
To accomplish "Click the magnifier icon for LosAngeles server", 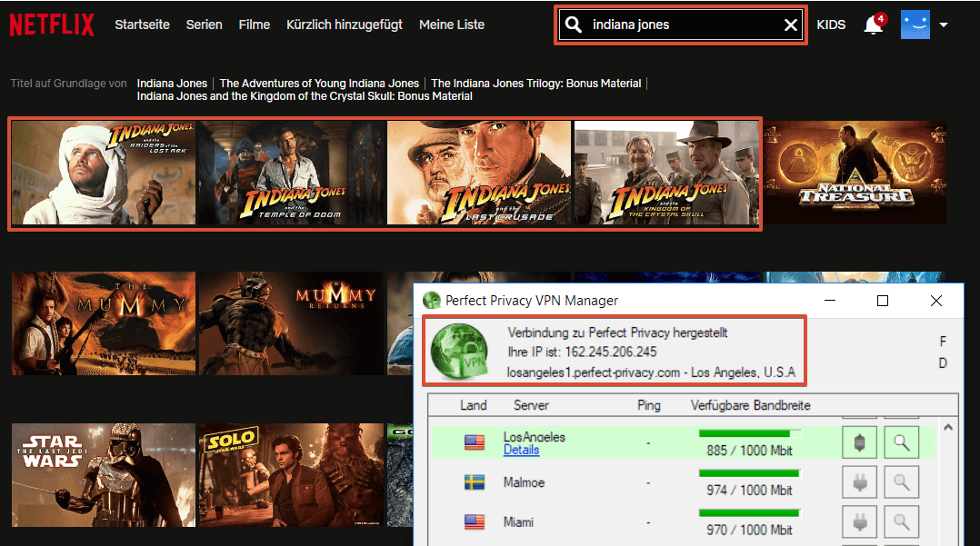I will [901, 443].
